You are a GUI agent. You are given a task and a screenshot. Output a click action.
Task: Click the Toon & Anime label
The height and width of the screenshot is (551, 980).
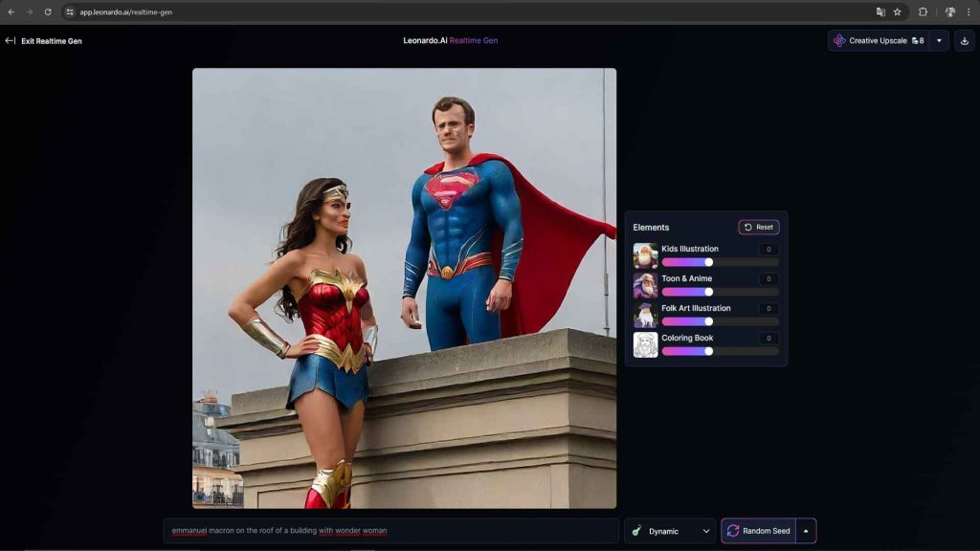(687, 278)
